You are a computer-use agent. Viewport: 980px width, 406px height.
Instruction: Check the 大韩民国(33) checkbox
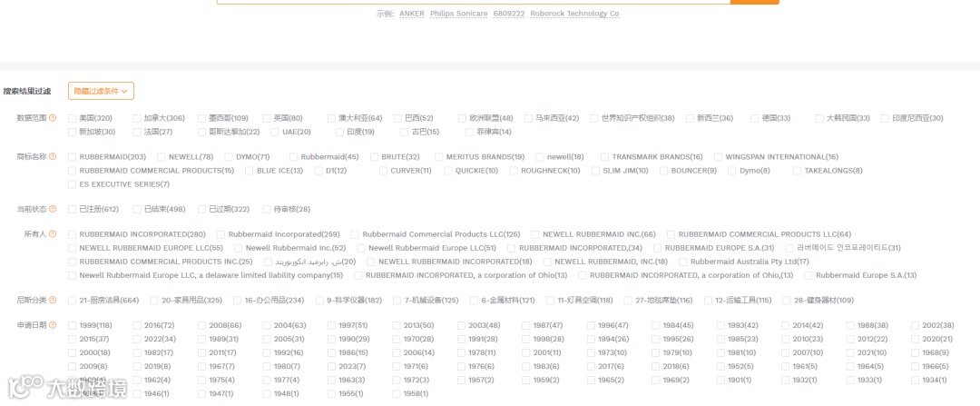click(820, 118)
